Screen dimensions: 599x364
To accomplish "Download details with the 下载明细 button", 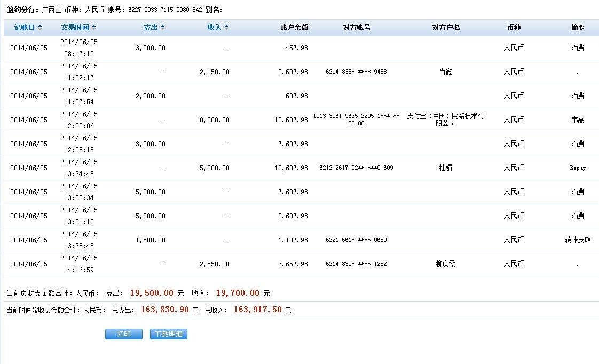I will 169,334.
